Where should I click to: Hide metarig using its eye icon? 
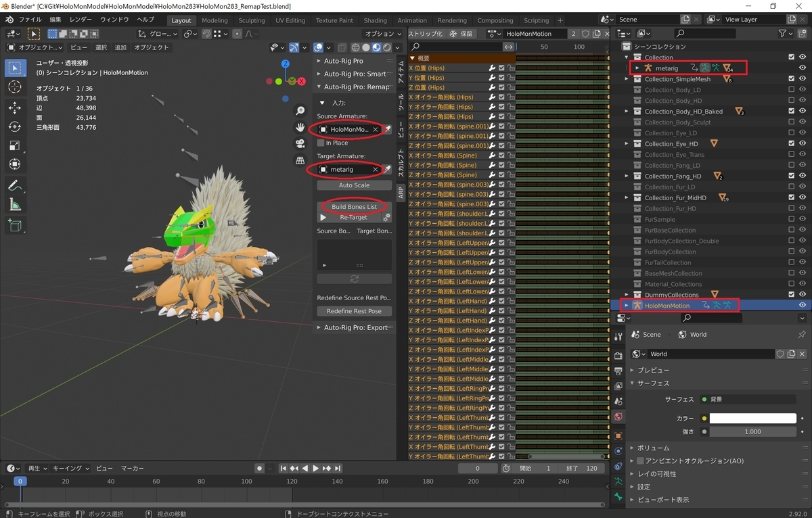(803, 68)
